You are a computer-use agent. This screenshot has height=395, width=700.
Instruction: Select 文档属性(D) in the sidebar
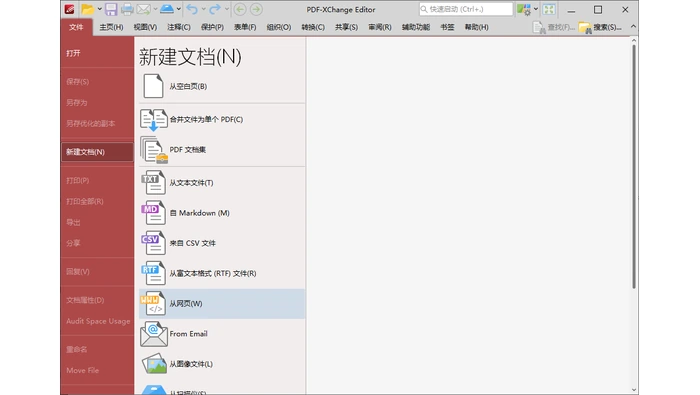[x=97, y=300]
